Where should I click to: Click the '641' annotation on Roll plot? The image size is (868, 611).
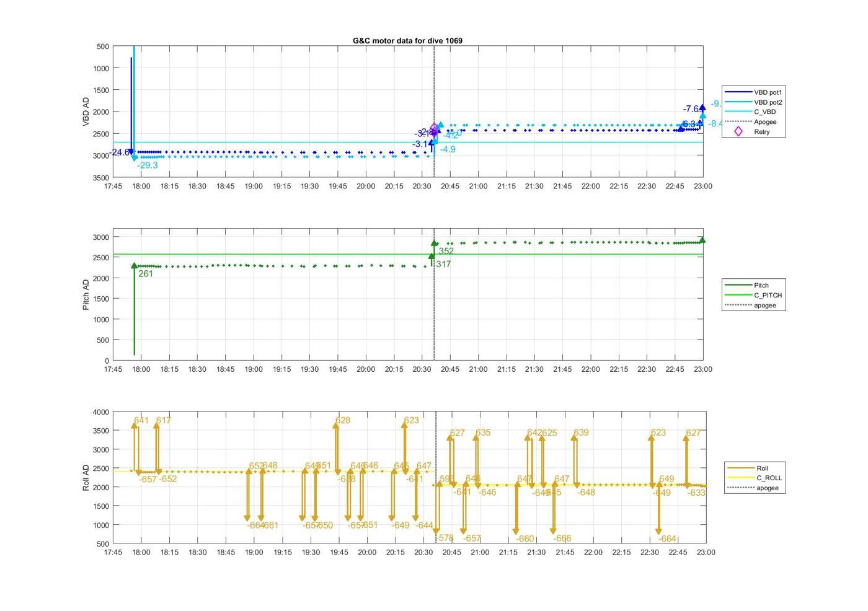[142, 420]
